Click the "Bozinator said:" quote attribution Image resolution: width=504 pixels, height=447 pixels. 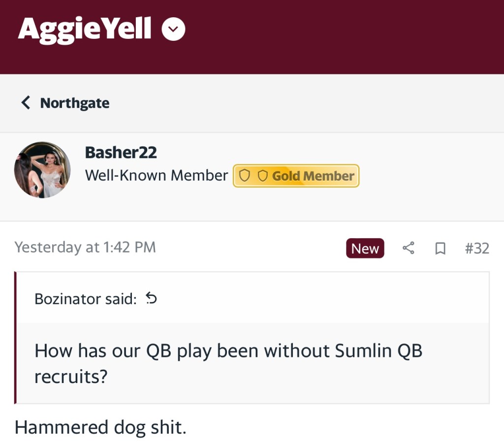[x=86, y=299]
